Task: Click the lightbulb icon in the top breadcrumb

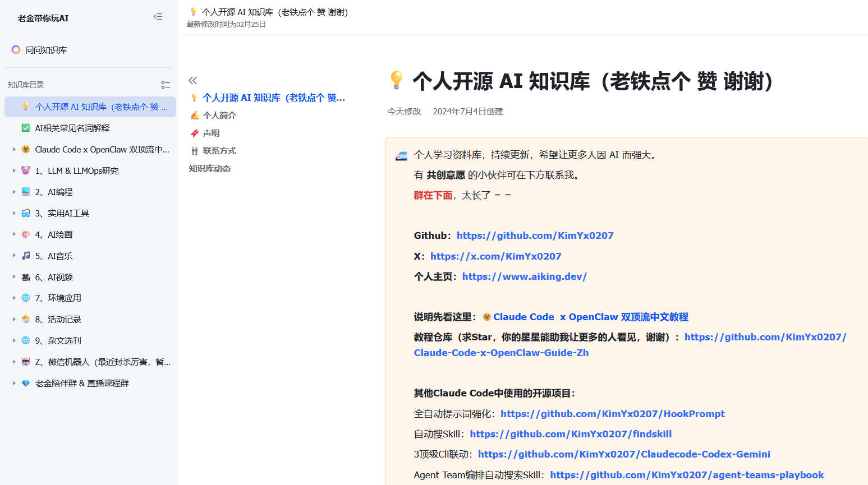Action: 194,12
